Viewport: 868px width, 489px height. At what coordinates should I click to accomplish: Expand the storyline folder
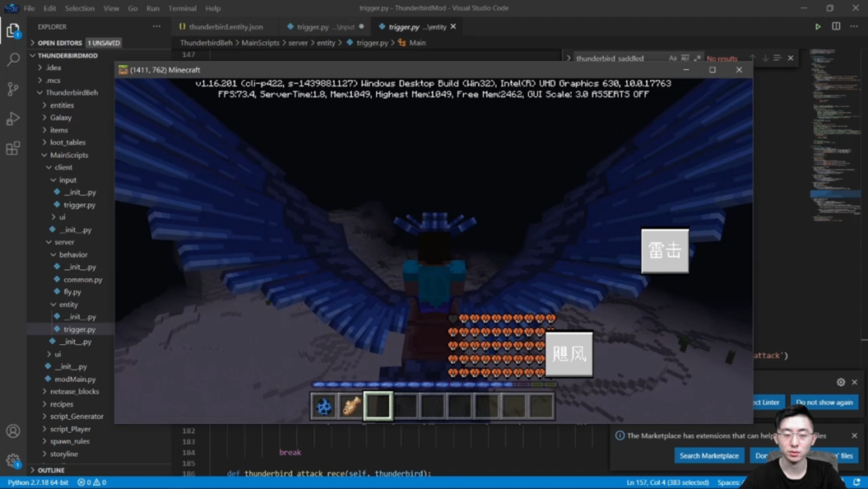(x=63, y=454)
